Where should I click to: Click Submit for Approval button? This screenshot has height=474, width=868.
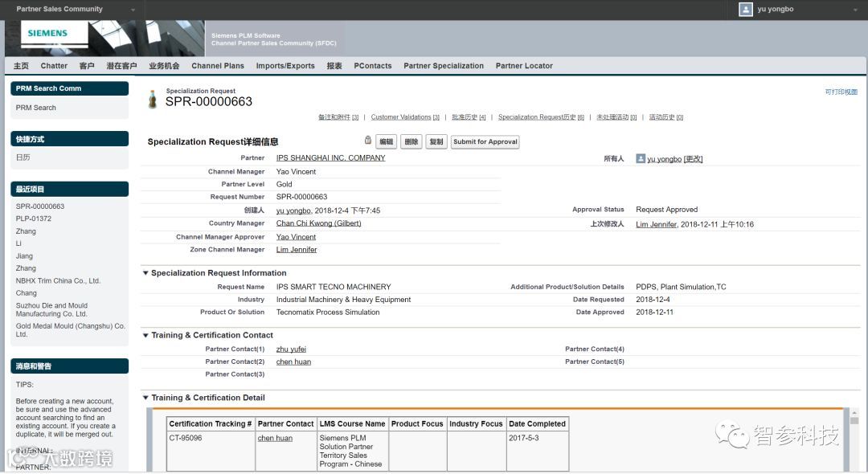tap(485, 141)
